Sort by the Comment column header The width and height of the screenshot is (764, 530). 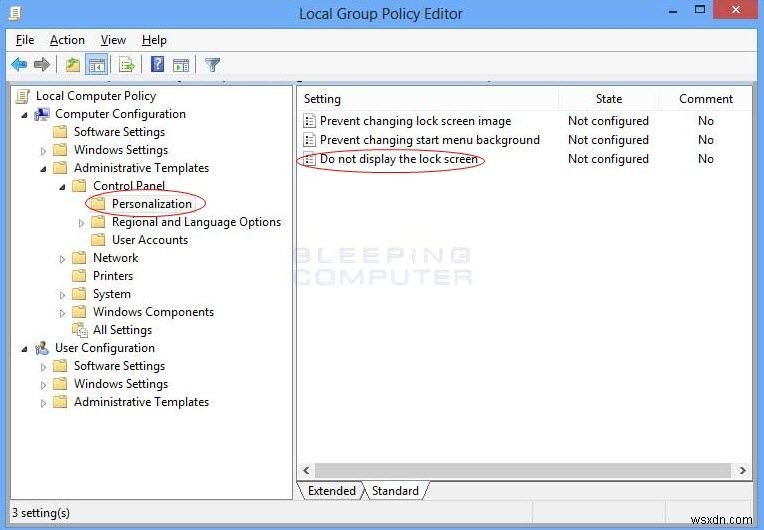pos(705,99)
